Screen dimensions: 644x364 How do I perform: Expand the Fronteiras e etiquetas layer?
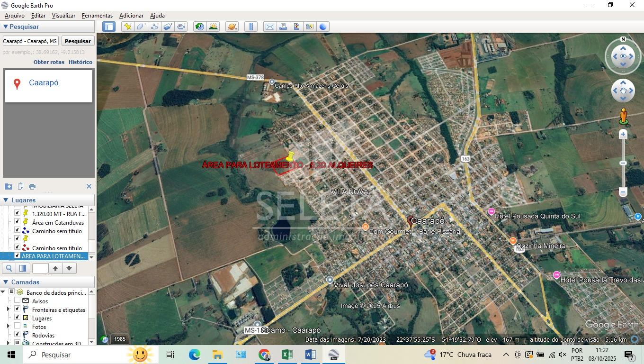click(8, 309)
